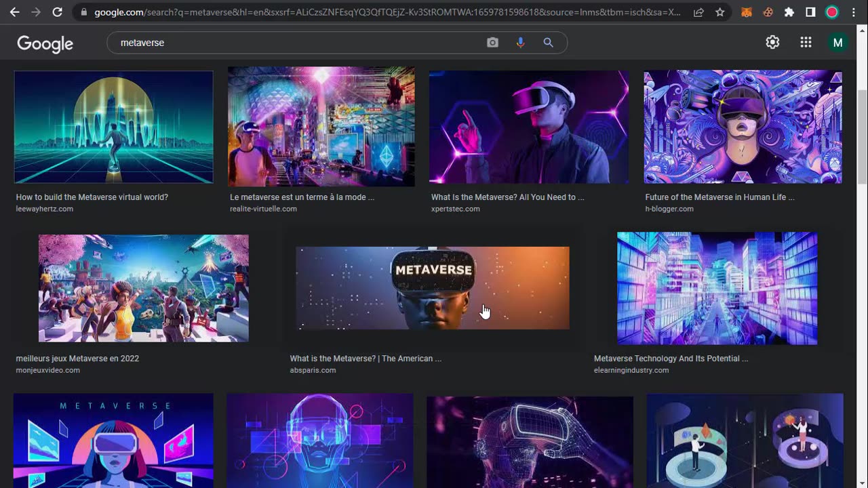Screen dimensions: 868x488
Task: Open the cartoon game characters thumbnail
Action: point(144,288)
